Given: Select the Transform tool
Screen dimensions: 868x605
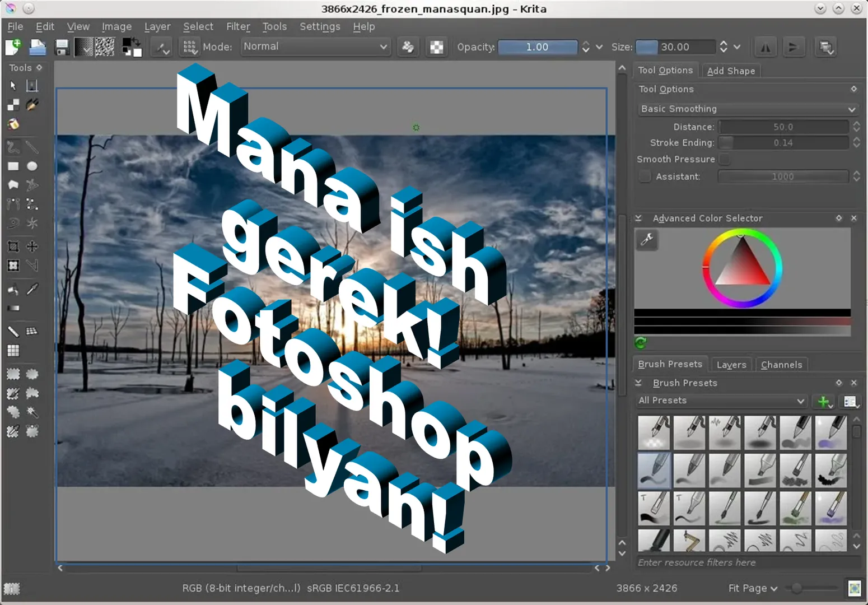Looking at the screenshot, I should 13,266.
